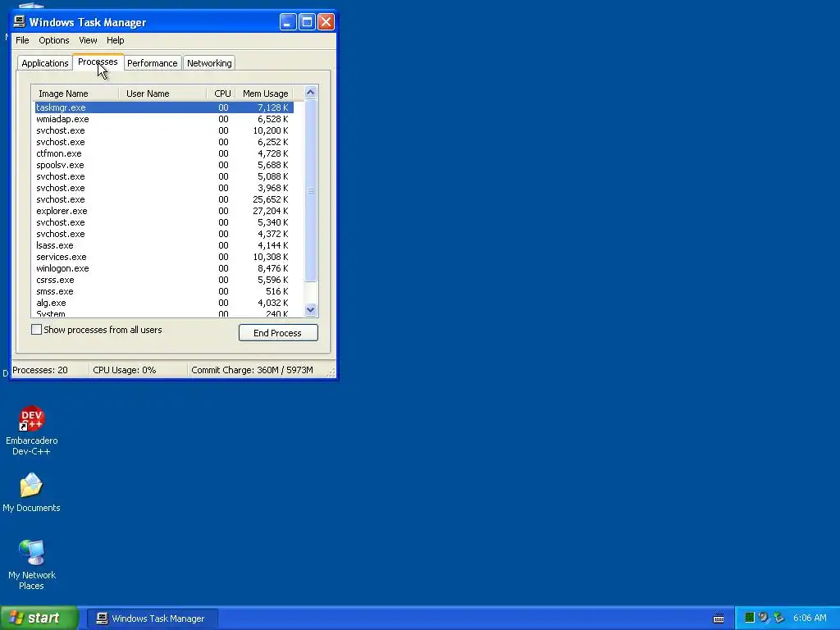The width and height of the screenshot is (840, 630).
Task: Maximize the Task Manager window
Action: click(307, 22)
